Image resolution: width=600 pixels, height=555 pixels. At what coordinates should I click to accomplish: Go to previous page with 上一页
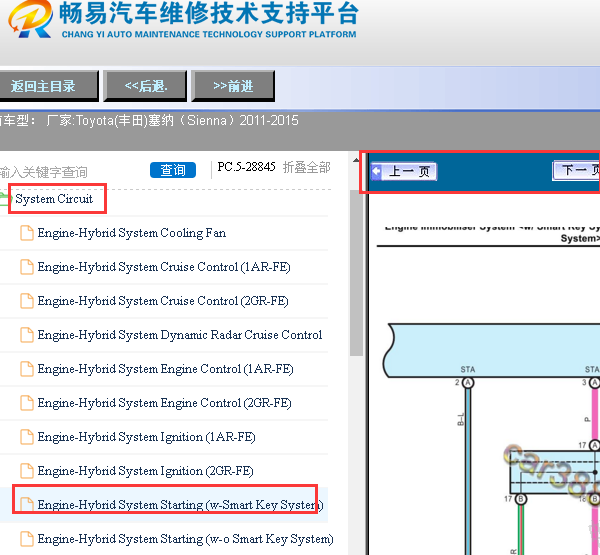point(404,171)
